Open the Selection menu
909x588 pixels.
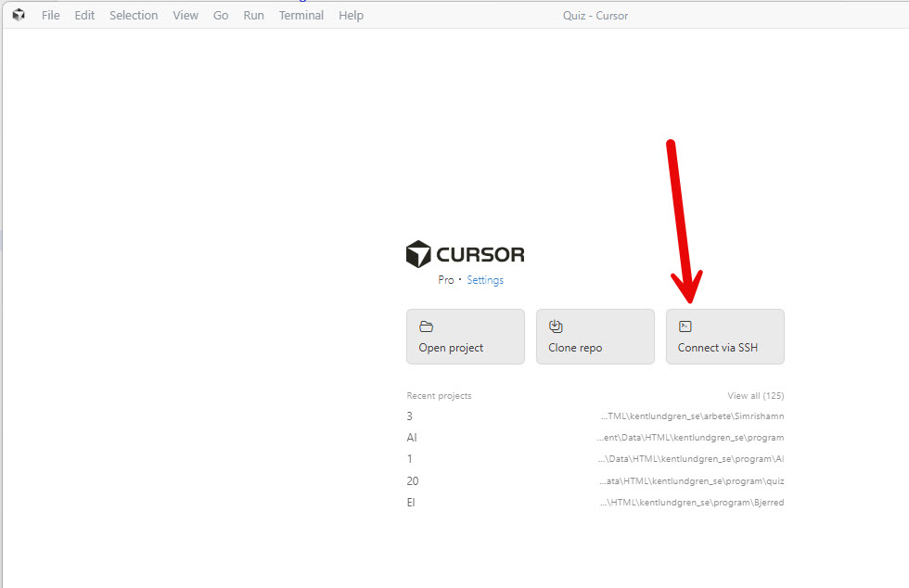[134, 15]
